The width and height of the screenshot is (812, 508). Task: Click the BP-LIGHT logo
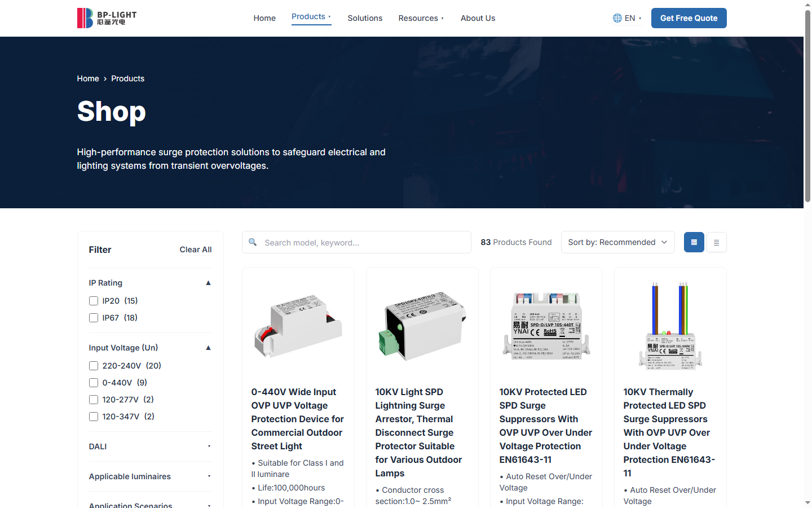(x=107, y=18)
